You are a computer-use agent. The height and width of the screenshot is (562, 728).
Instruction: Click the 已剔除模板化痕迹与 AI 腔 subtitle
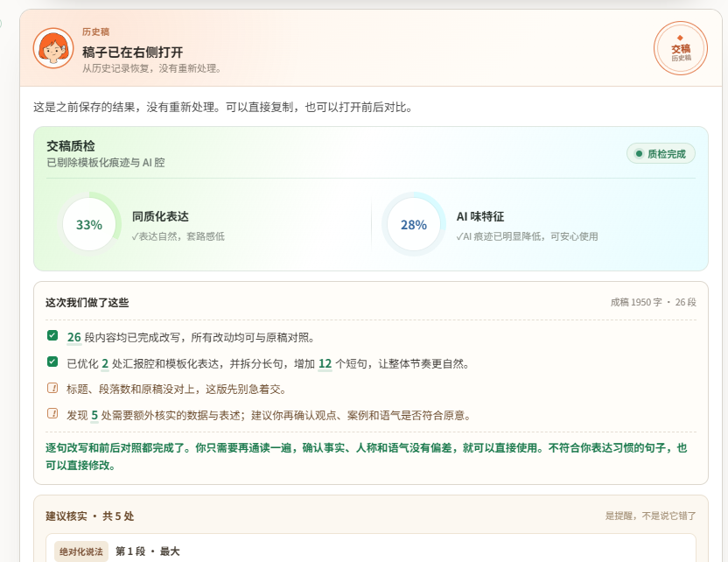point(106,163)
